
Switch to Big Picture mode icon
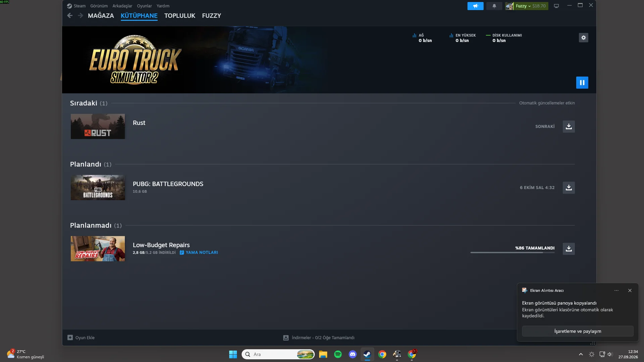[x=556, y=6]
